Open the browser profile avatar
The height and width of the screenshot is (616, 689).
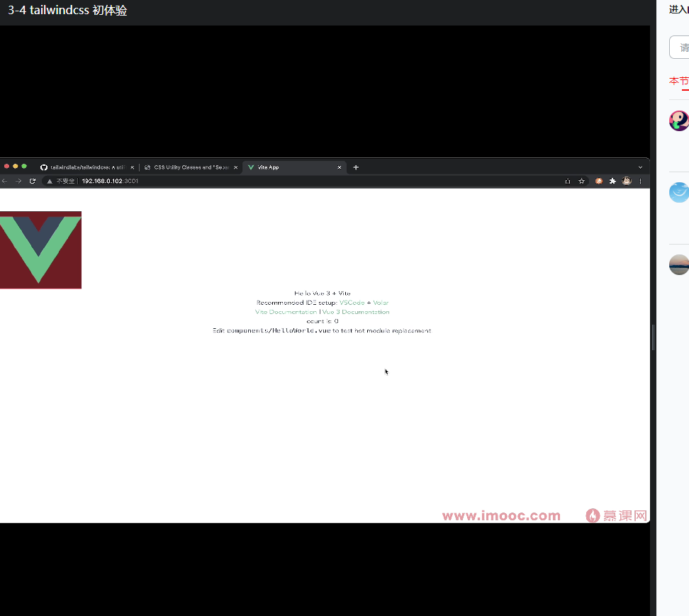click(x=627, y=181)
